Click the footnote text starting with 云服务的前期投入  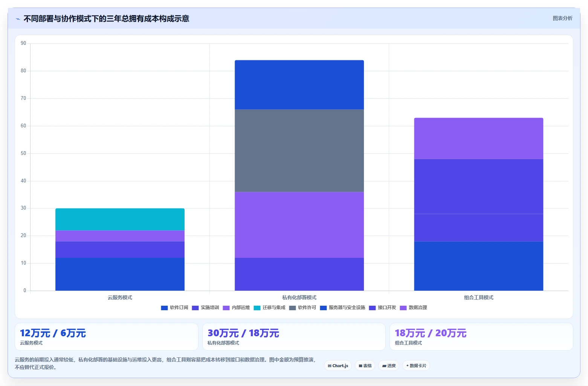(165, 363)
